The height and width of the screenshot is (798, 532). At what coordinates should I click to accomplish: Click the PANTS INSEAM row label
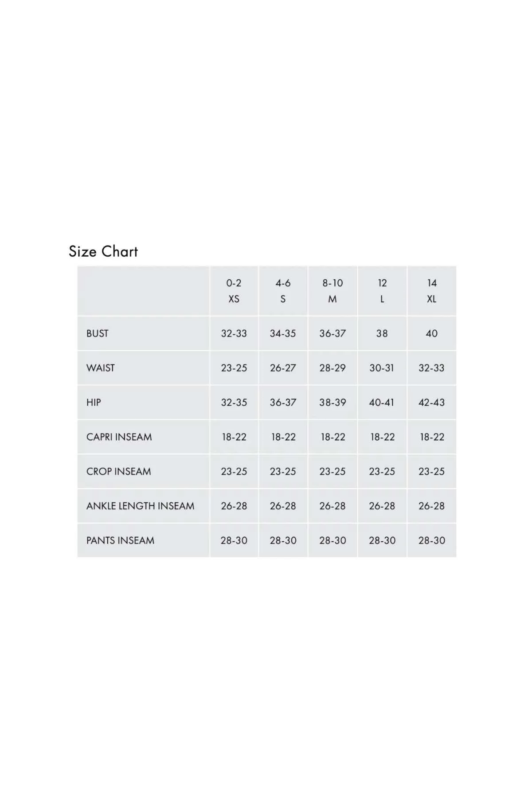pos(121,541)
